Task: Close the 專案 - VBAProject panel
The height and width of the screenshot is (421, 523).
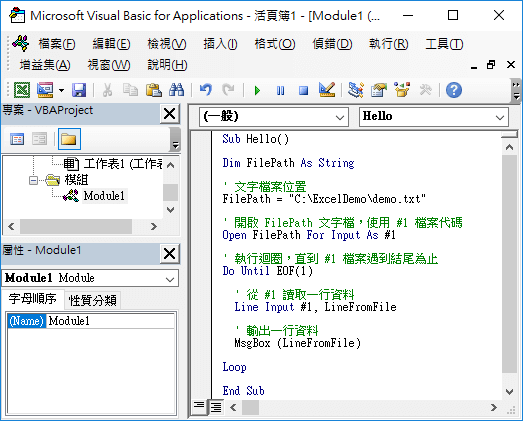Action: point(169,114)
